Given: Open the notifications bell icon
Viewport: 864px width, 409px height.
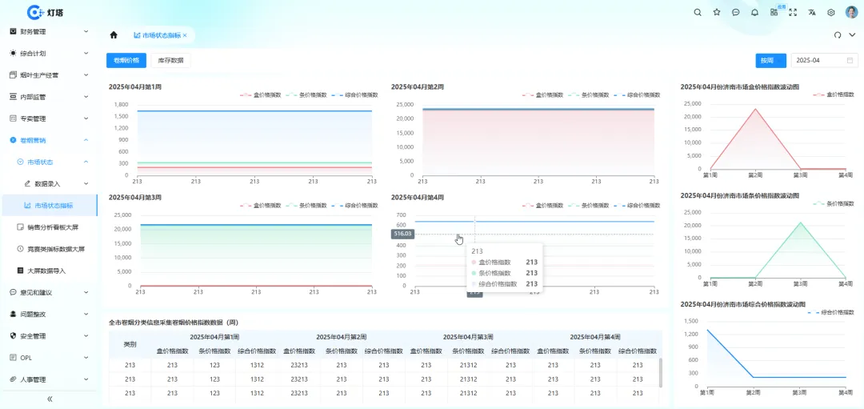Looking at the screenshot, I should click(755, 12).
